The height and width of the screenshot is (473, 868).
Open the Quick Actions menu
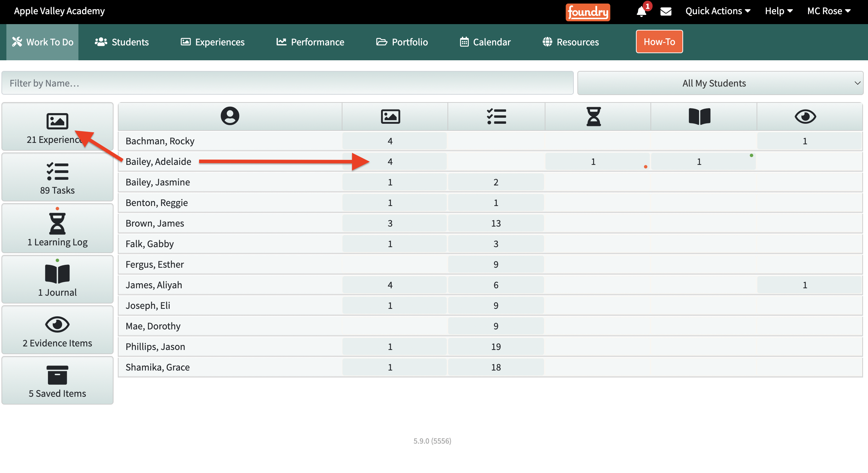718,11
